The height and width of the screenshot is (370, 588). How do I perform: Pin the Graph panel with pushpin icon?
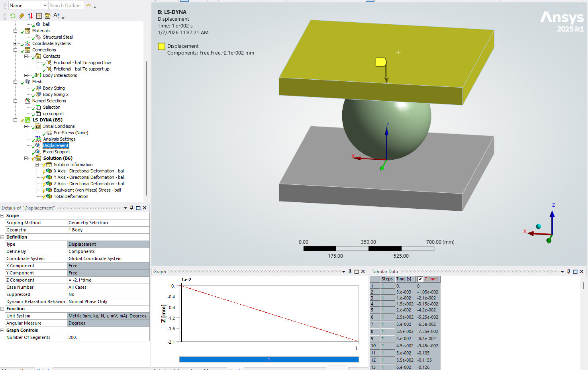350,272
